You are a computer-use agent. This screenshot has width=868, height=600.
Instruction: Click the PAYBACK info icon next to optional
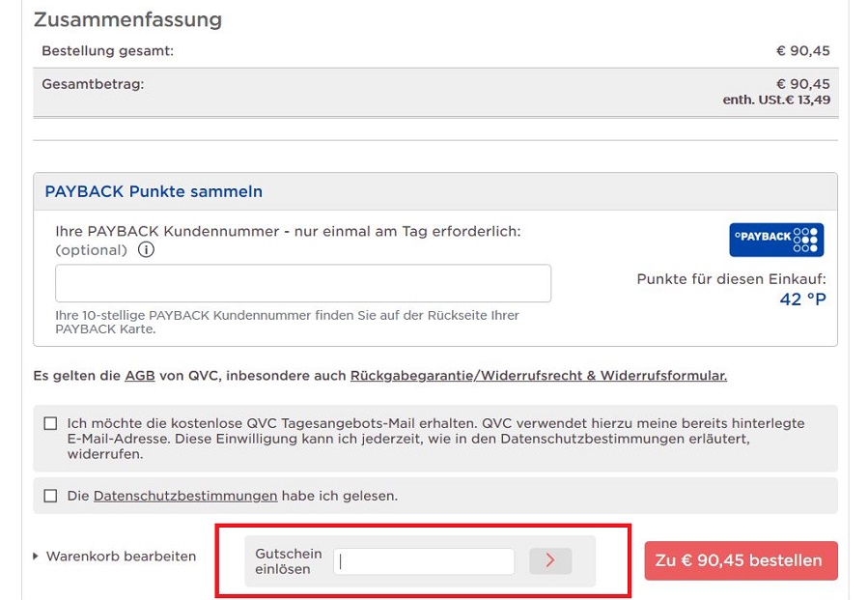coord(146,250)
